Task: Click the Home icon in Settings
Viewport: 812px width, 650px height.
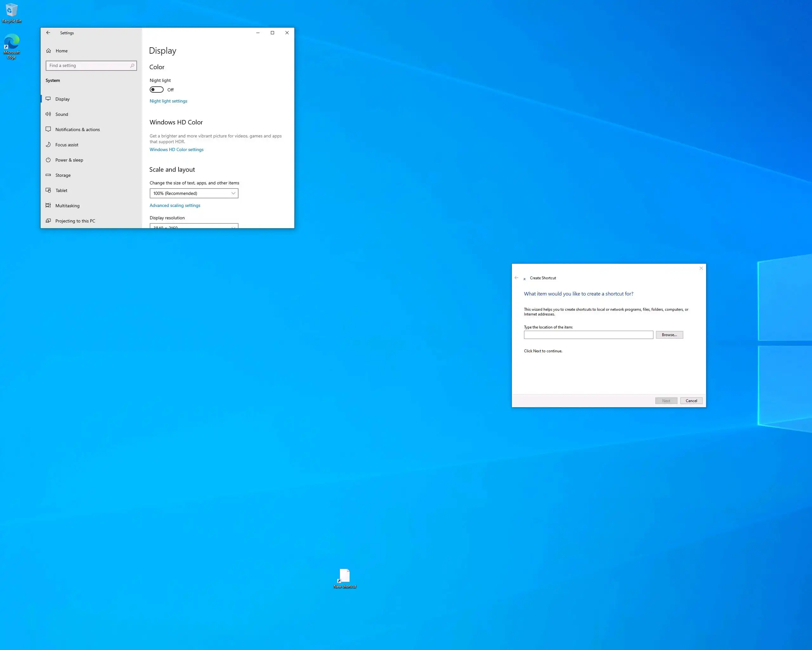Action: (49, 51)
